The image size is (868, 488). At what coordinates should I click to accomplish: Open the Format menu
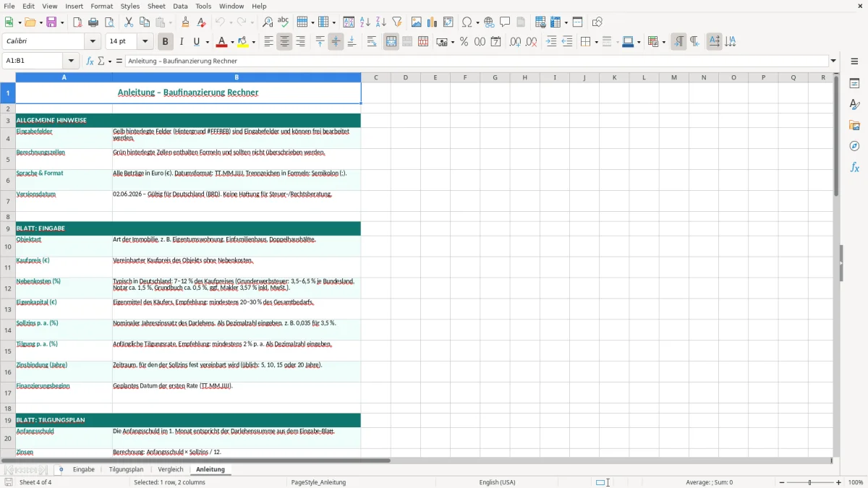101,6
